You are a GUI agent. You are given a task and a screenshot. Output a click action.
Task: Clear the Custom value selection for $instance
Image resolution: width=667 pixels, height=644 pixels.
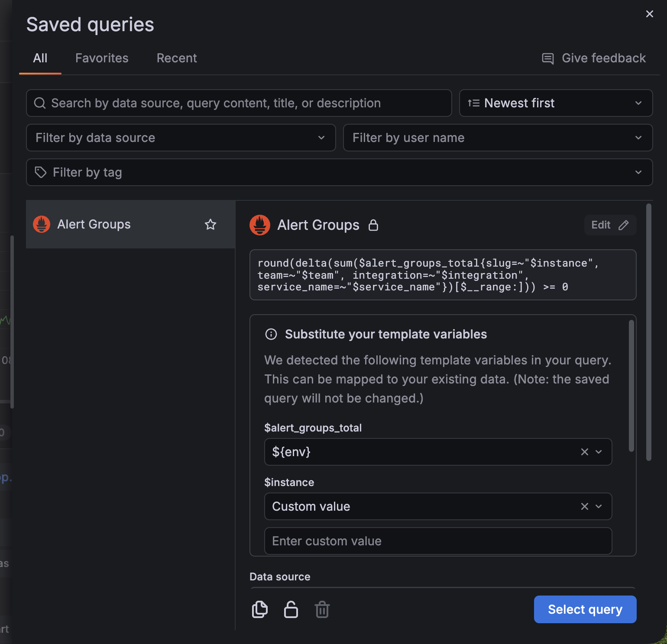[584, 506]
